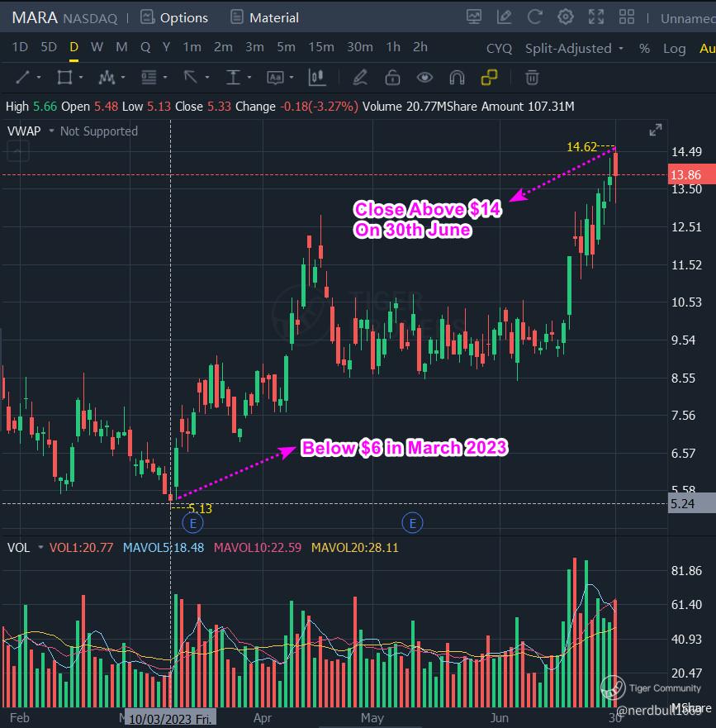Select the Q quarterly timeframe
Screen dimensions: 716x728
tap(145, 47)
